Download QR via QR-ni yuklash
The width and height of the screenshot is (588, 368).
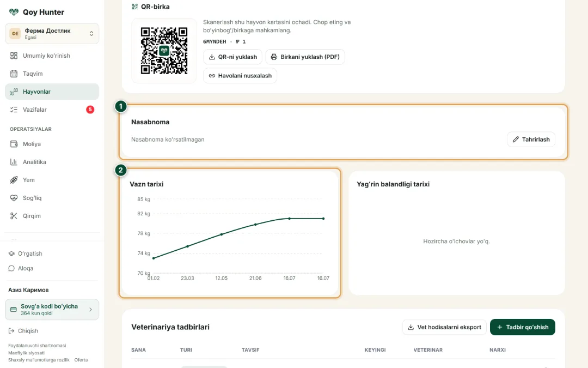[233, 57]
